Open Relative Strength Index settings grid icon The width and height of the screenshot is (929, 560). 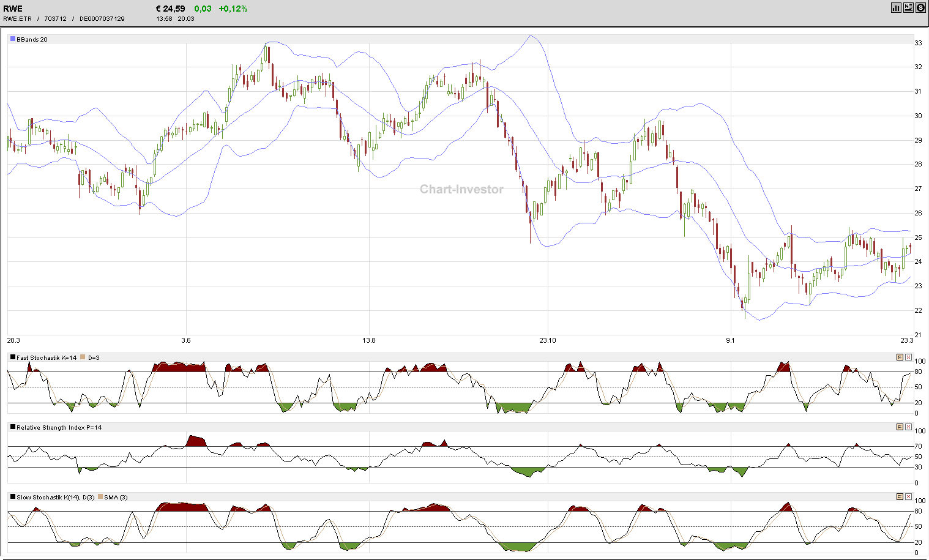(x=900, y=427)
